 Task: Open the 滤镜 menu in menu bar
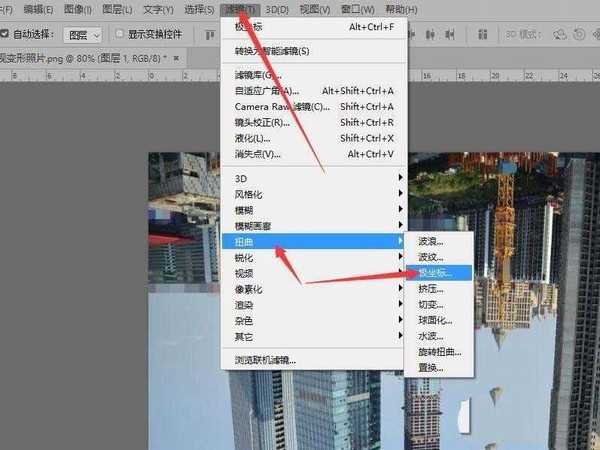coord(240,9)
